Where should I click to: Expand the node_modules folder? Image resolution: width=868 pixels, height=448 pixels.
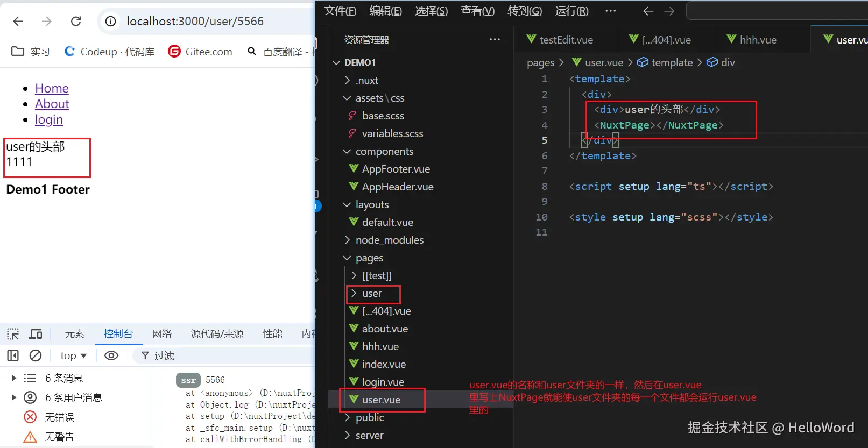tap(420, 240)
